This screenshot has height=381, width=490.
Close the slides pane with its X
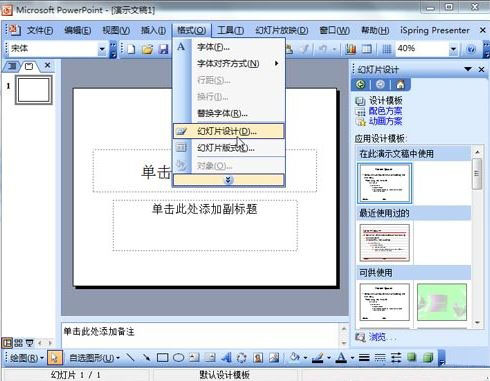[x=47, y=65]
